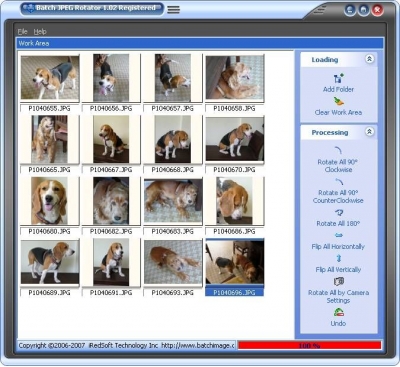Click the Rotate All 180° icon
Image resolution: width=400 pixels, height=367 pixels.
coord(339,213)
